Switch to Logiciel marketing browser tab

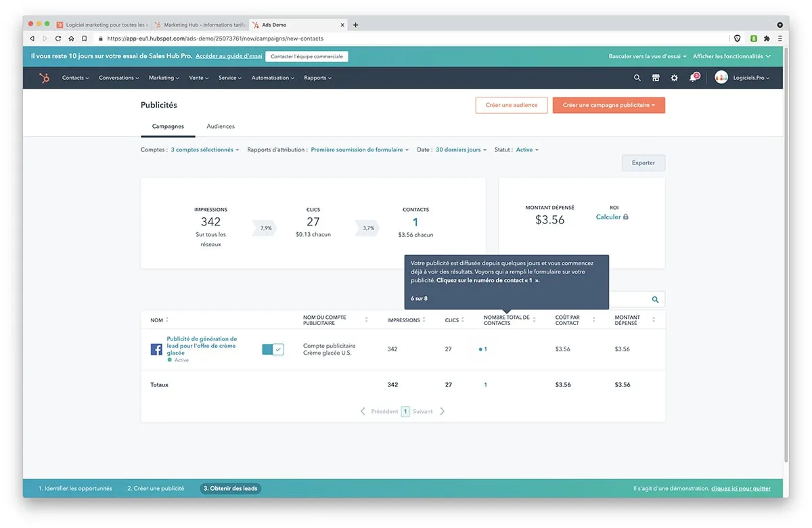[101, 25]
